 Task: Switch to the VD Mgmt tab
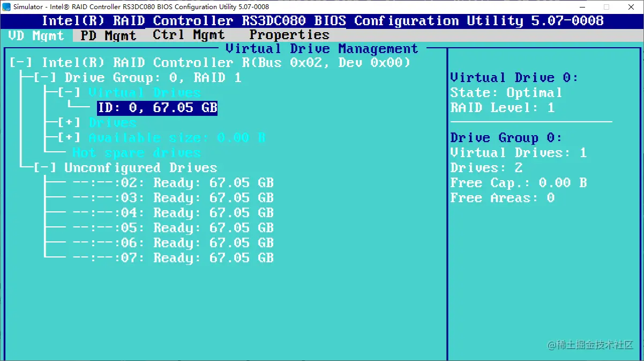(36, 35)
